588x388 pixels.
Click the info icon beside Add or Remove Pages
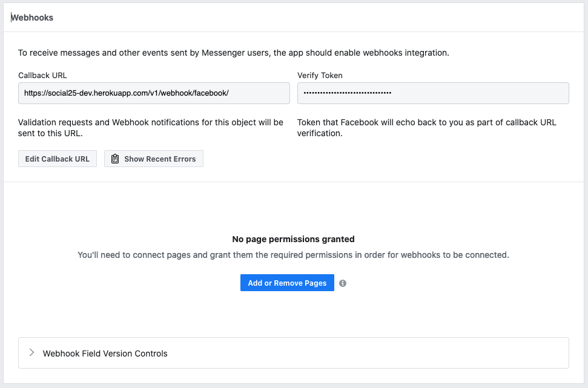click(x=343, y=283)
